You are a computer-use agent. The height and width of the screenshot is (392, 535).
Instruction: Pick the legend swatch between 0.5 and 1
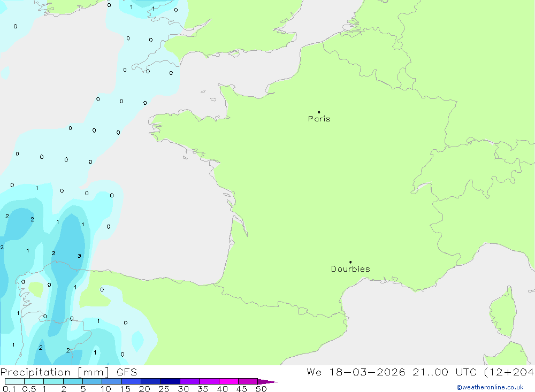(34, 381)
